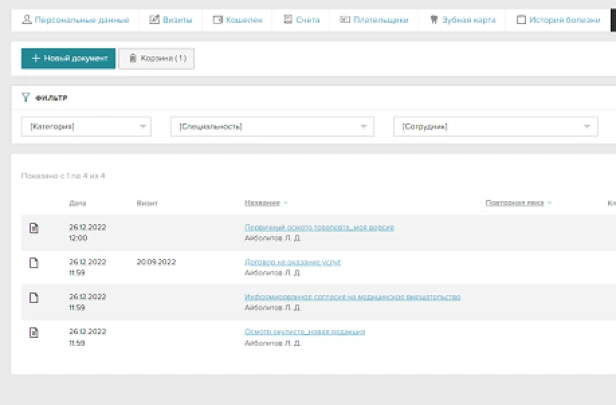The width and height of the screenshot is (616, 405).
Task: Sort by the Повторная явка column header
Action: coord(515,203)
